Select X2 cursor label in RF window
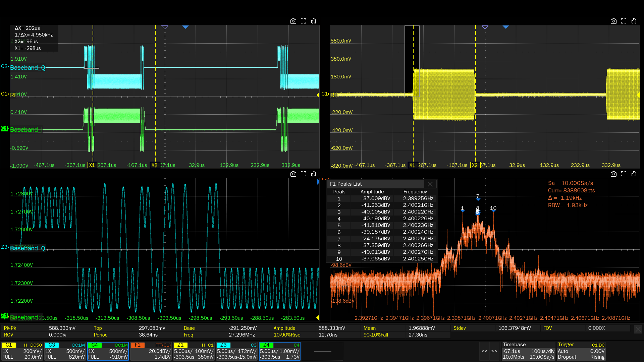Screen dimensions: 644x362 pyautogui.click(x=475, y=165)
